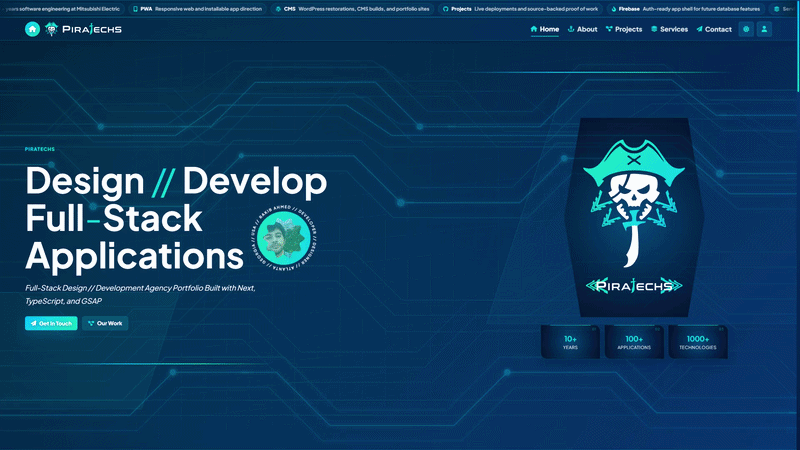
Task: Click the circular Rakib Ahmed avatar badge
Action: tap(284, 238)
